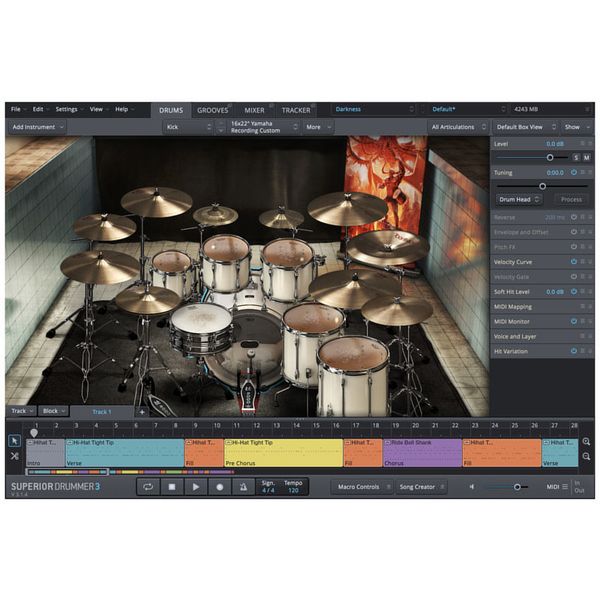This screenshot has width=600, height=600.
Task: Open the Drum Head tuning dropdown
Action: pos(519,199)
